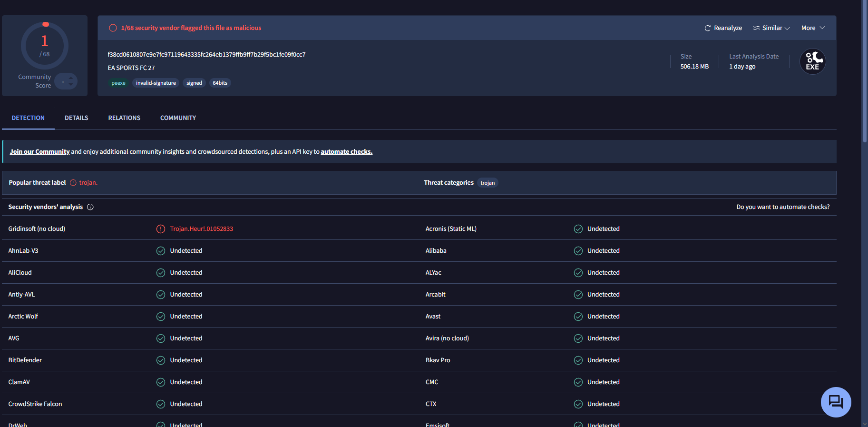Click the 1/68 detection score circle
Viewport: 868px width, 427px height.
coord(45,46)
